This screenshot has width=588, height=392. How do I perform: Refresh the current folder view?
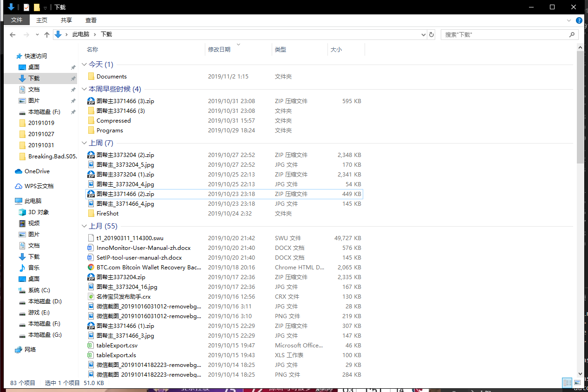431,35
